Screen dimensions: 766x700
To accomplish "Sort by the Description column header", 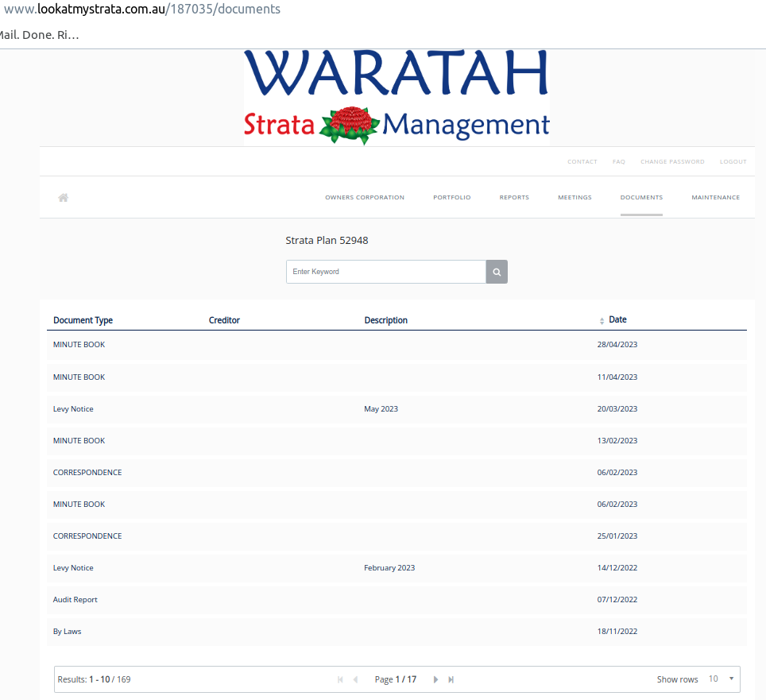I will pyautogui.click(x=386, y=320).
